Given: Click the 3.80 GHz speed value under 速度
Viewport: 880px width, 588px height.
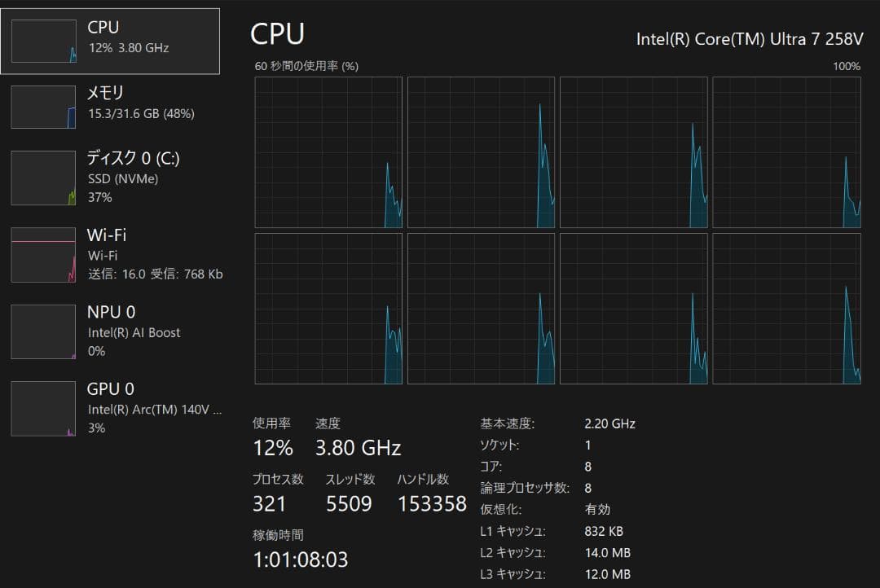Looking at the screenshot, I should click(358, 448).
